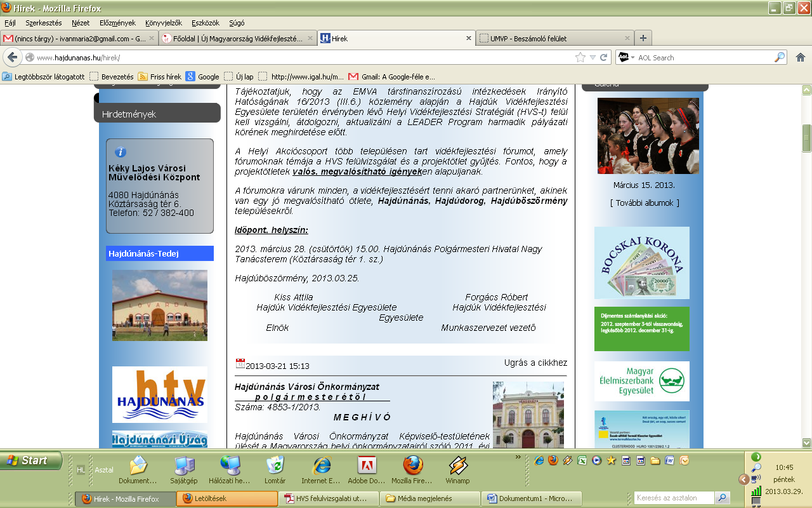Launch Mozilla Firefox from the desktop toolbar
This screenshot has height=508, width=812.
coord(412,471)
